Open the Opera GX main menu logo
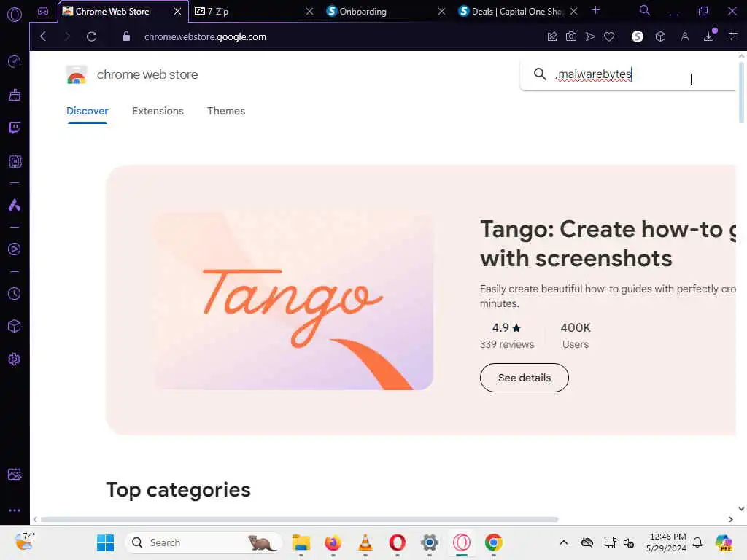This screenshot has width=747, height=560. click(x=15, y=15)
